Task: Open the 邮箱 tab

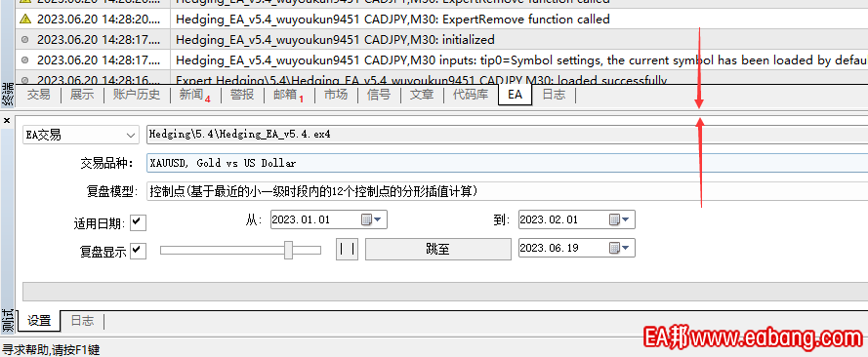Action: (x=289, y=95)
